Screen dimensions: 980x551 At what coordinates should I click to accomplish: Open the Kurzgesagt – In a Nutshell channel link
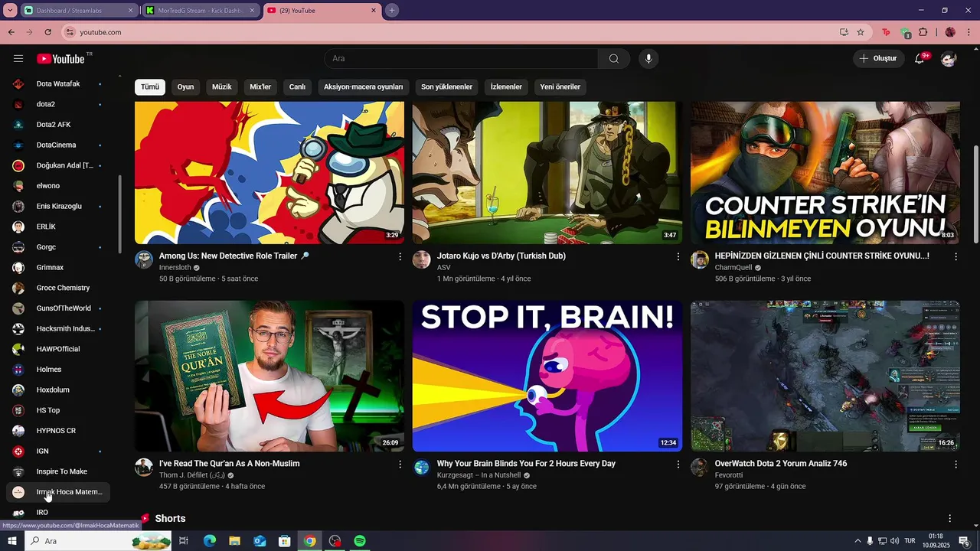tap(479, 475)
